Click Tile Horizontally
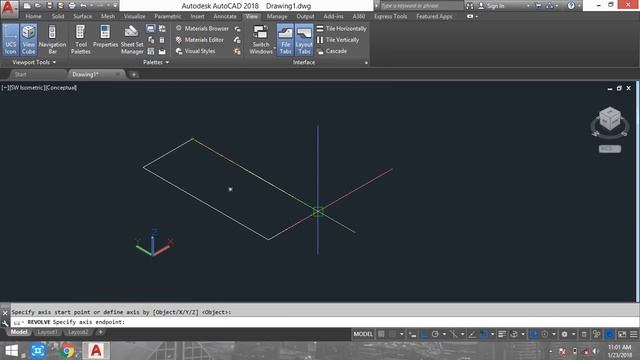640x360 pixels. pyautogui.click(x=342, y=29)
